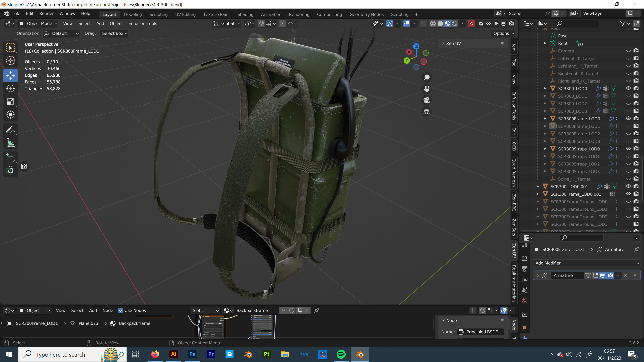Viewport: 644px width, 362px height.
Task: Toggle render camera for SCR300Straps_LOD0
Action: pos(636,149)
